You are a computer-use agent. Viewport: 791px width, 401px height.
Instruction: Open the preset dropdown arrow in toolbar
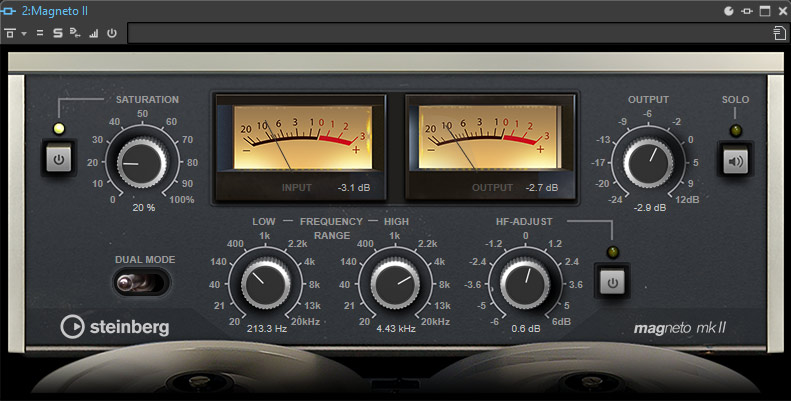point(23,34)
